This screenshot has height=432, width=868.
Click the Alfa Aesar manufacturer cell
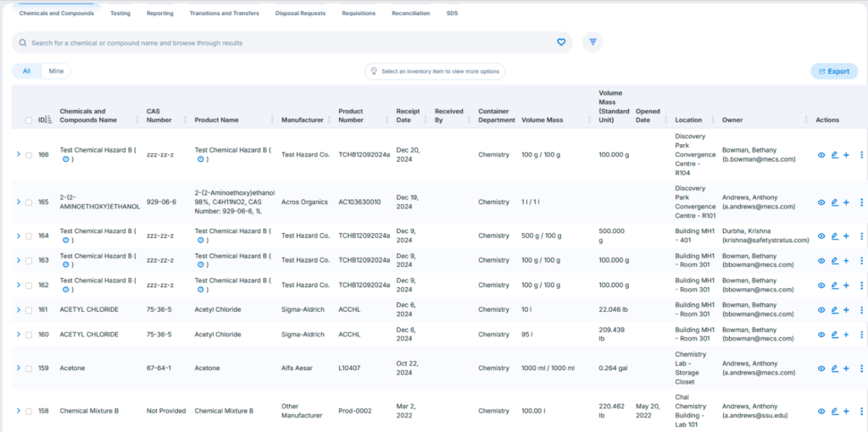click(298, 368)
